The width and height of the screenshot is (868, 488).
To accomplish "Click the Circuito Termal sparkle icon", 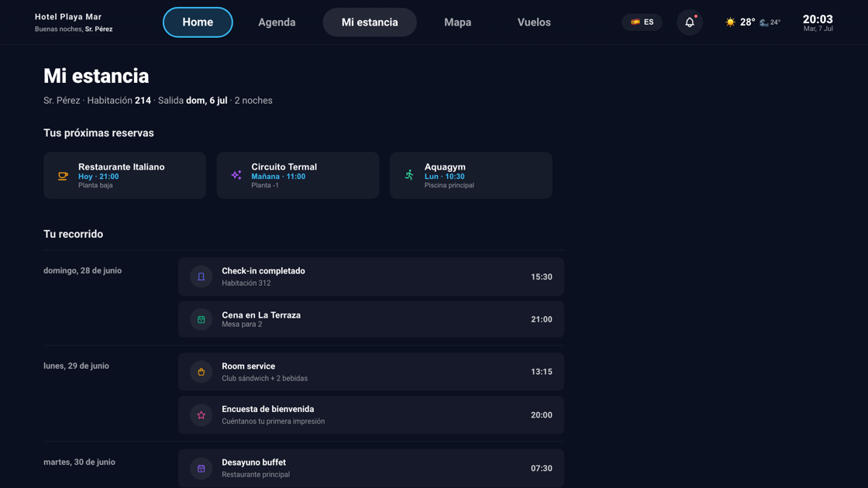I will click(236, 175).
